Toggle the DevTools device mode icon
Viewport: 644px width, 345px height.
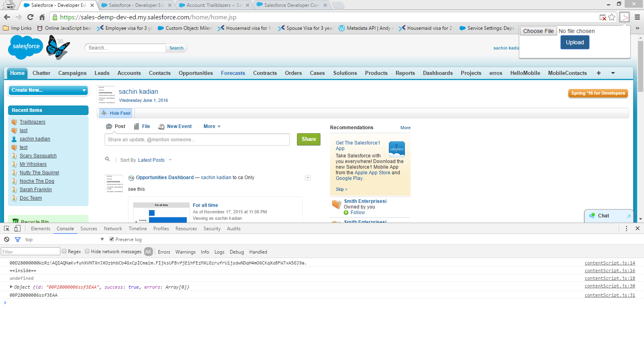17,228
